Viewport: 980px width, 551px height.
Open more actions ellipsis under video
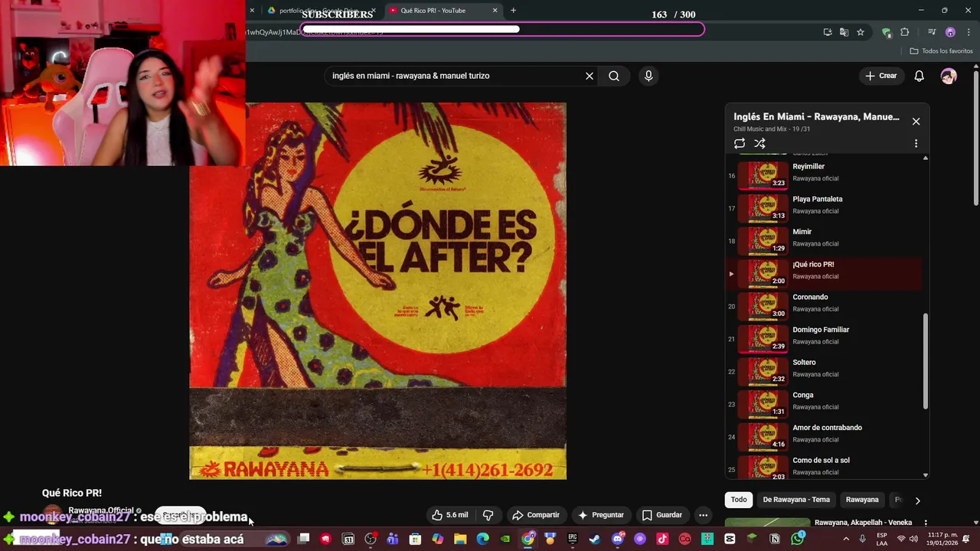(x=703, y=515)
